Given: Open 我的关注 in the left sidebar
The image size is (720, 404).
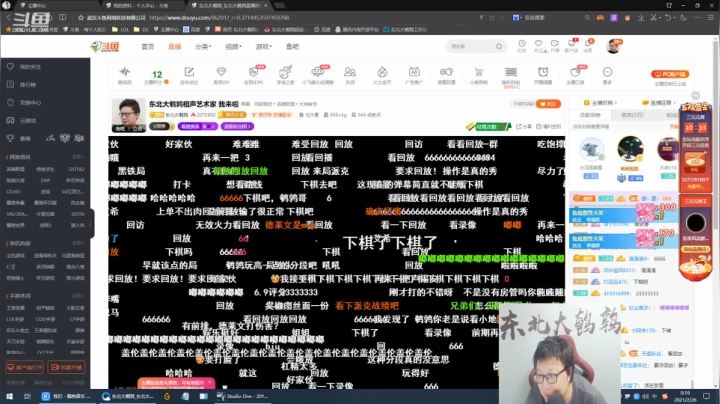Looking at the screenshot, I should tap(30, 67).
